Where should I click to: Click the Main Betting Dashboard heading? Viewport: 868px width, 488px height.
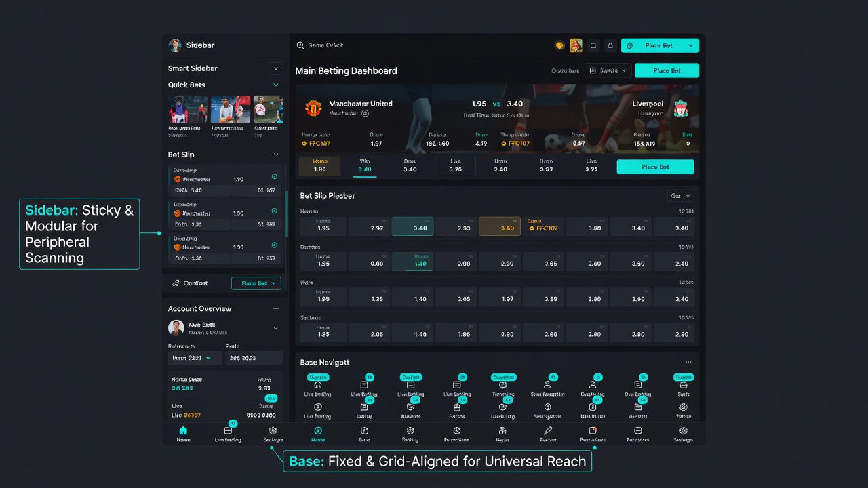click(x=347, y=70)
